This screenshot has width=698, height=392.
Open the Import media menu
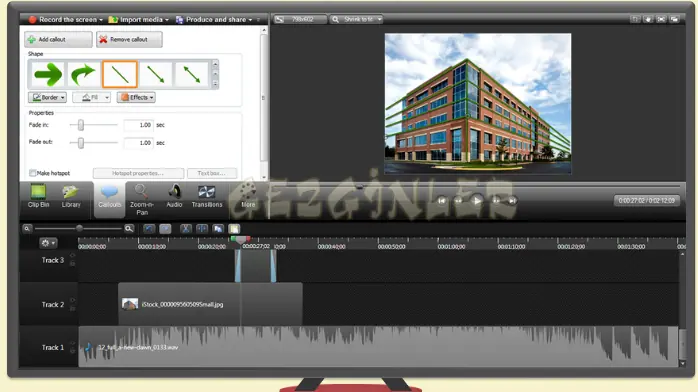click(x=138, y=19)
